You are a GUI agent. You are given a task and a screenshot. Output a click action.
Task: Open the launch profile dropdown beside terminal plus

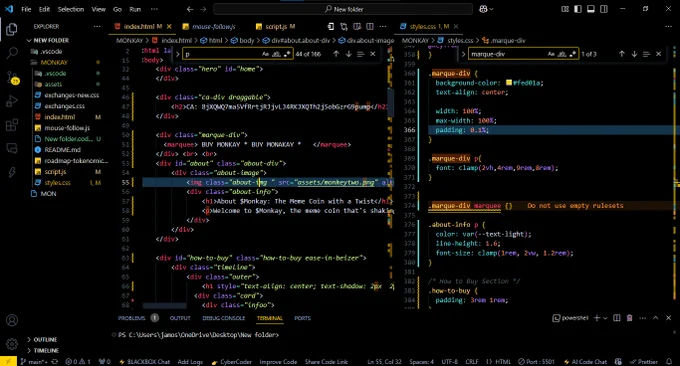click(x=605, y=318)
